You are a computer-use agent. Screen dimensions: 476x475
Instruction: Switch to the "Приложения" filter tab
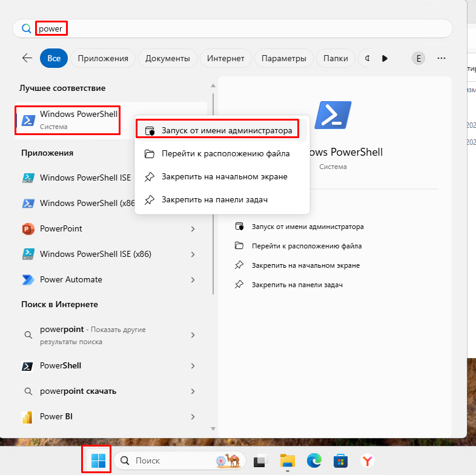pos(103,58)
